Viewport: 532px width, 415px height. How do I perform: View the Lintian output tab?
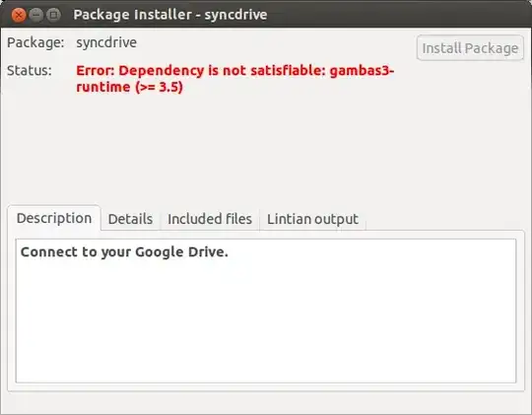(312, 219)
